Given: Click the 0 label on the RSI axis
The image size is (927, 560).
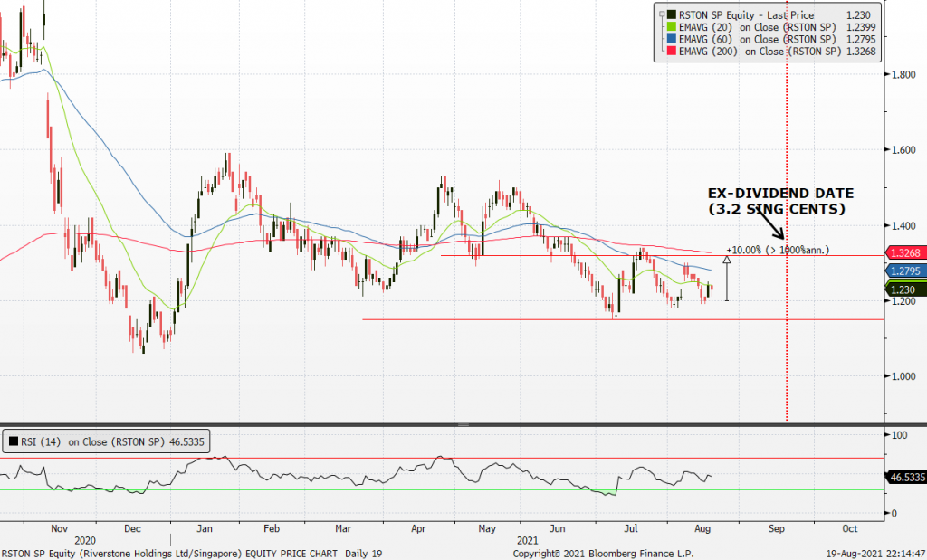Looking at the screenshot, I should point(894,513).
